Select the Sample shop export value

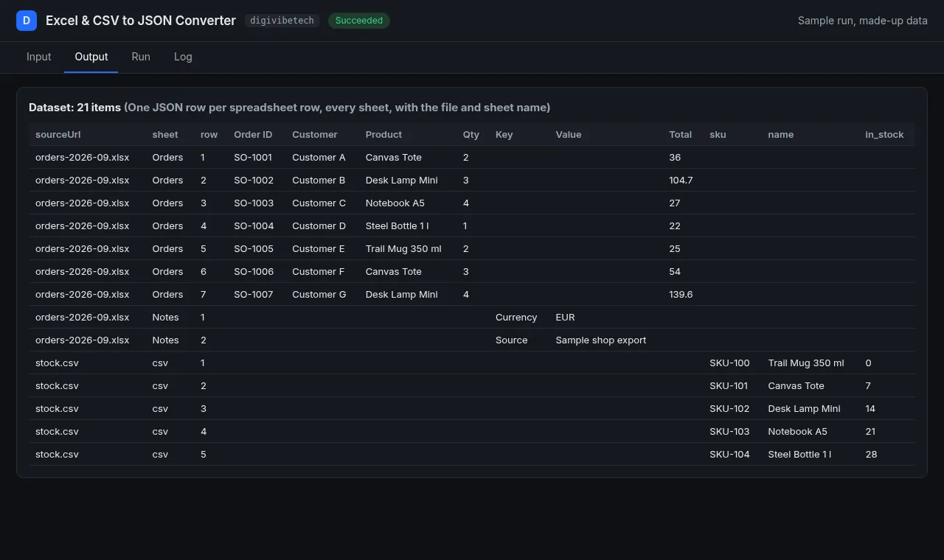pyautogui.click(x=601, y=340)
